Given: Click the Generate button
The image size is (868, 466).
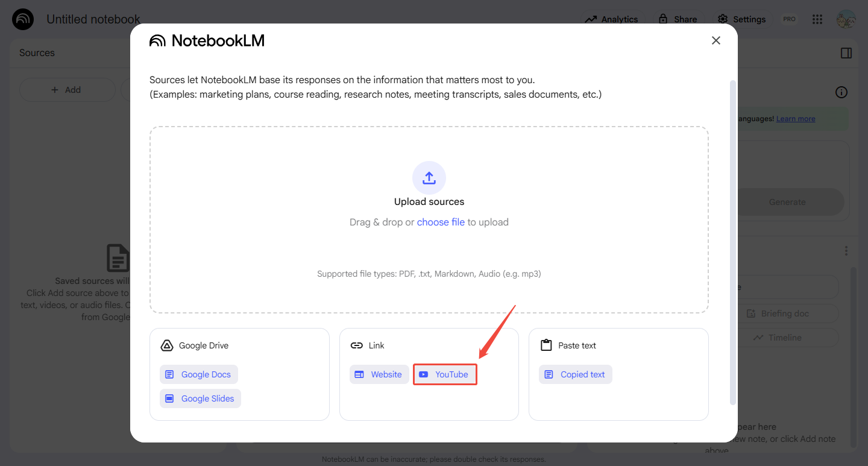Looking at the screenshot, I should pyautogui.click(x=787, y=202).
